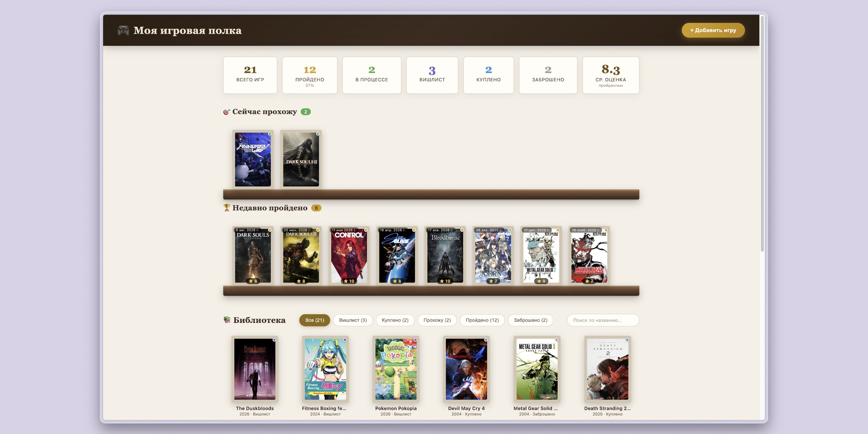Open Fitness Boxing Miku library cover

point(325,369)
